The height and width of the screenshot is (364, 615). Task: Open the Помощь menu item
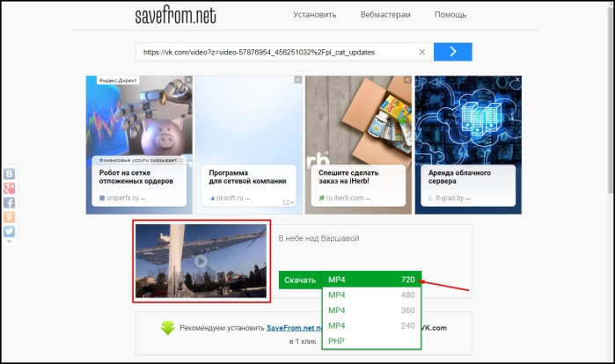450,15
